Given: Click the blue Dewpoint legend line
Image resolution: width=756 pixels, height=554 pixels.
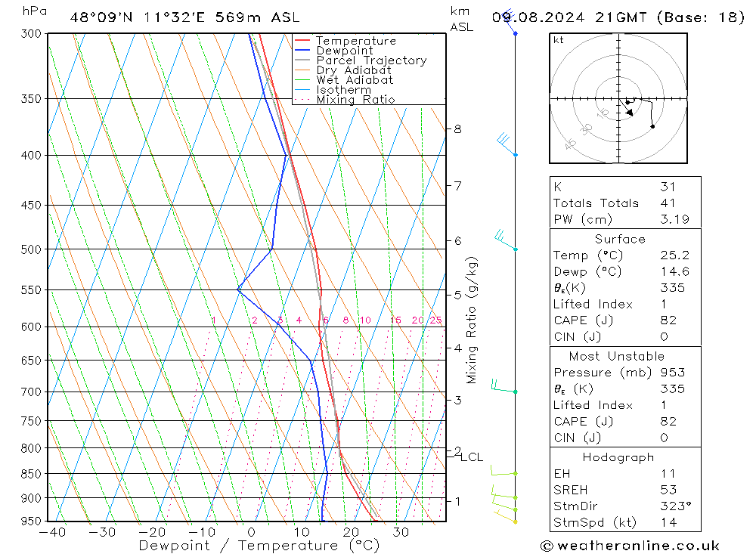Looking at the screenshot, I should 303,51.
